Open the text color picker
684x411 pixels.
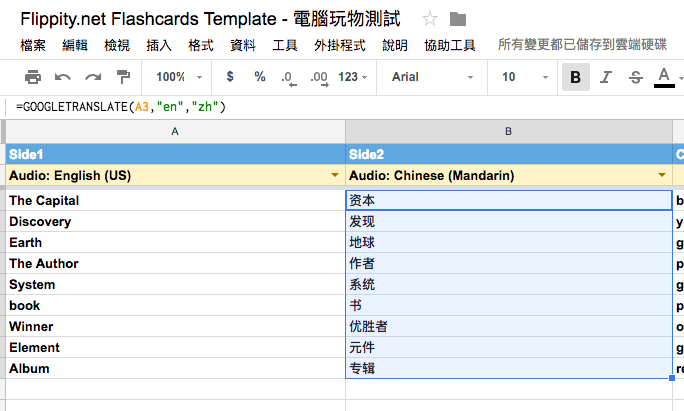(x=664, y=77)
